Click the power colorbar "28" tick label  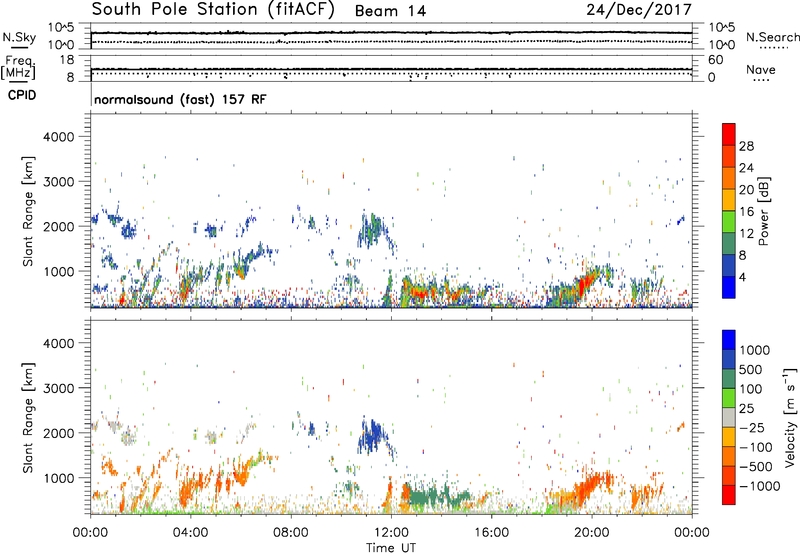click(746, 146)
